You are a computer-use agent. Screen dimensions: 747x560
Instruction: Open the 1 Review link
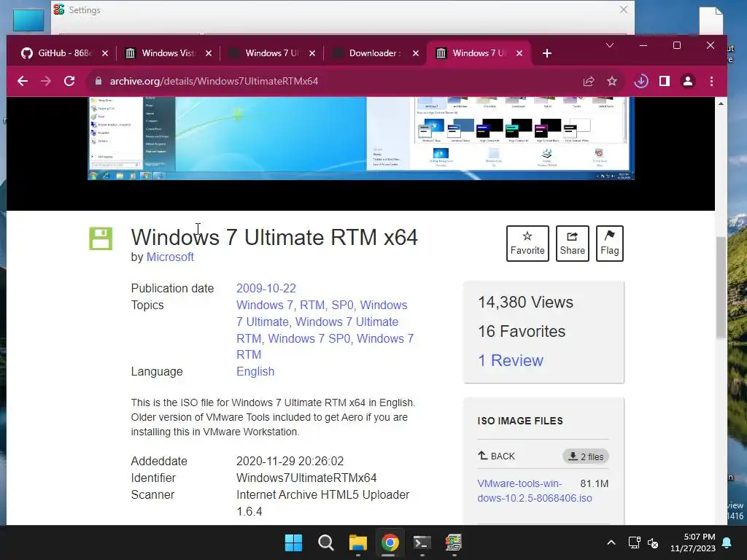point(510,360)
